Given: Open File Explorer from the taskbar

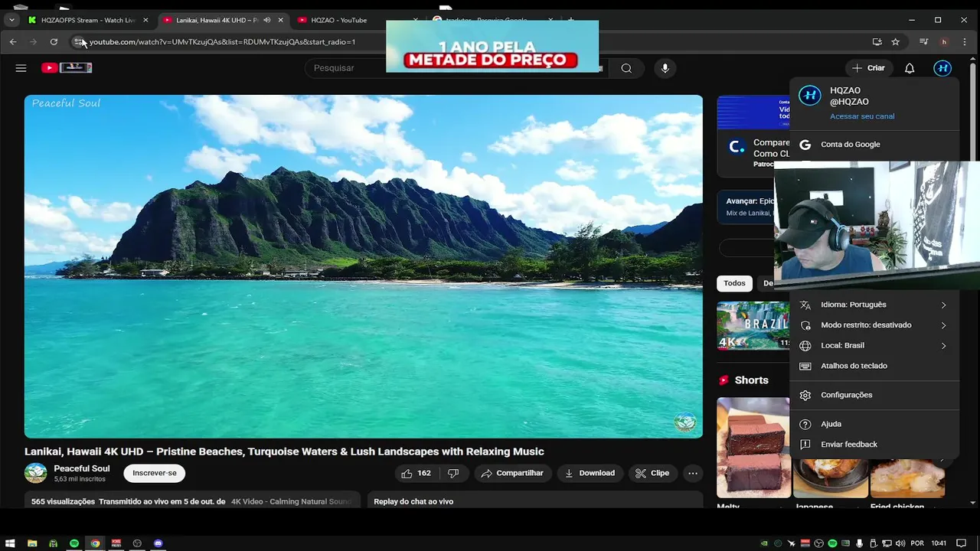Looking at the screenshot, I should [32, 543].
